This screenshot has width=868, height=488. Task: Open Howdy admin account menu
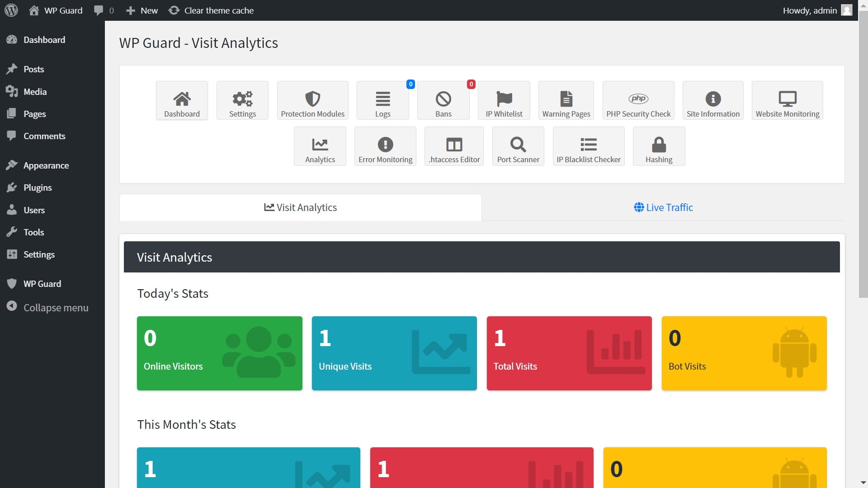[816, 10]
